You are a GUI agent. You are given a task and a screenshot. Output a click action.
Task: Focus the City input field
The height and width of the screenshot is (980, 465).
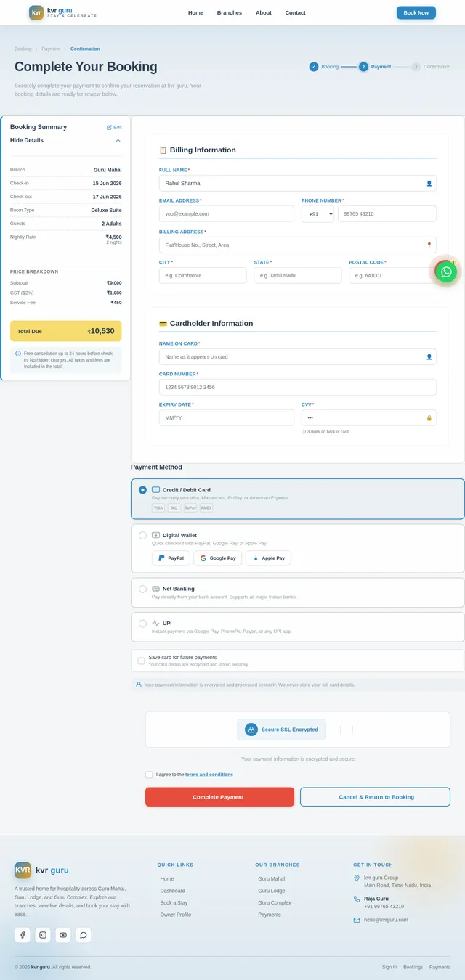click(203, 276)
